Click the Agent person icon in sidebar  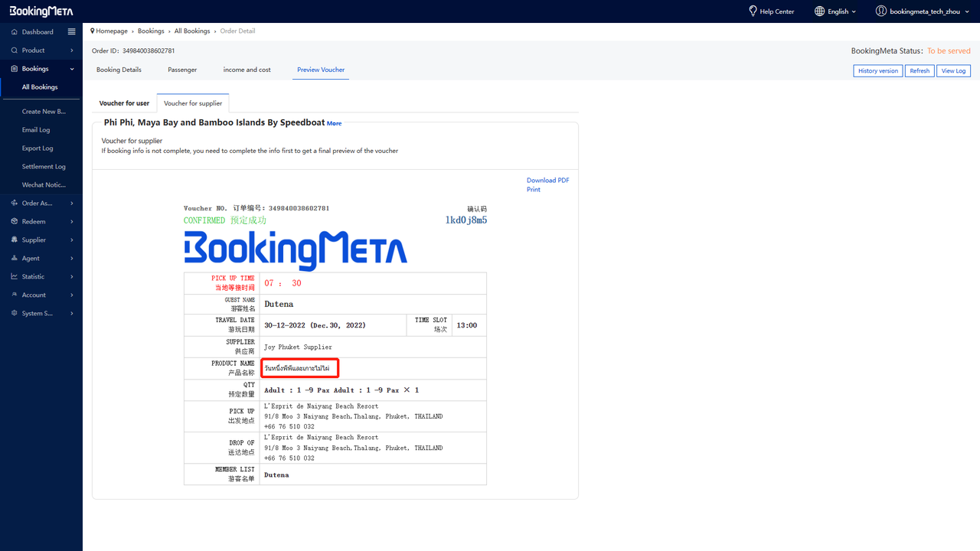[14, 259]
